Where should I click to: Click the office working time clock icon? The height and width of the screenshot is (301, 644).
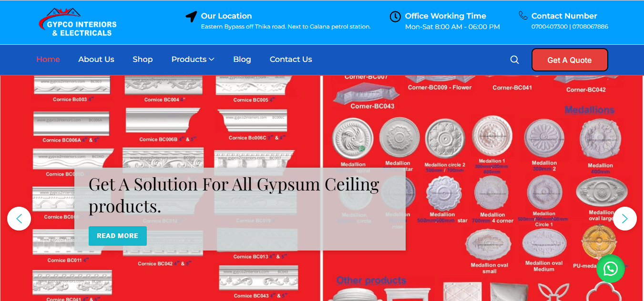click(x=395, y=17)
